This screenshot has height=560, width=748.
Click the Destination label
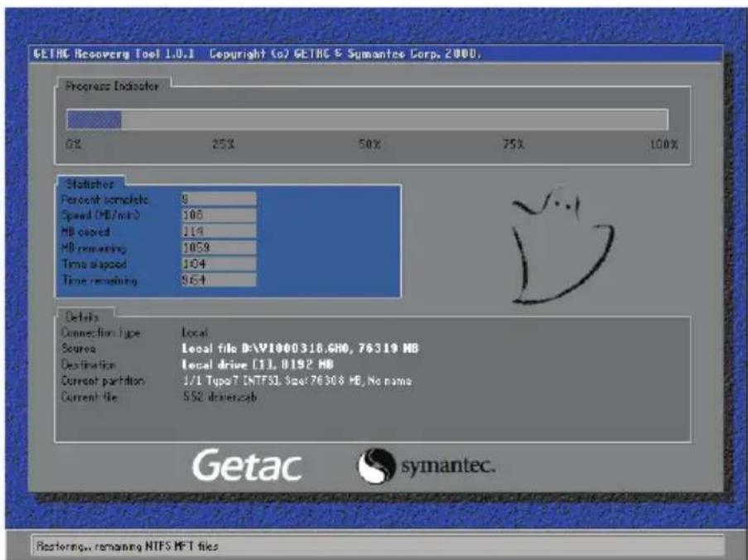point(89,364)
